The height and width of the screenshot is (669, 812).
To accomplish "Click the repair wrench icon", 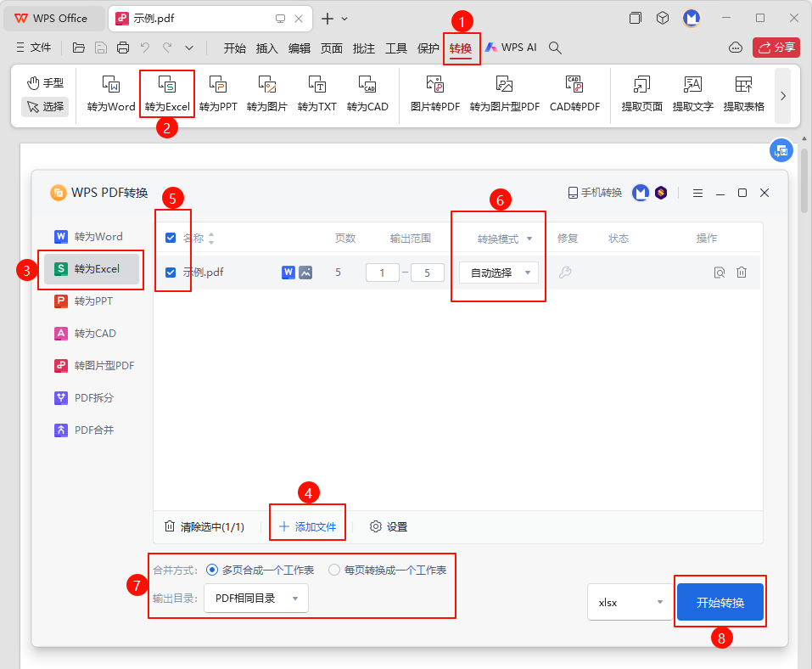I will click(x=565, y=273).
